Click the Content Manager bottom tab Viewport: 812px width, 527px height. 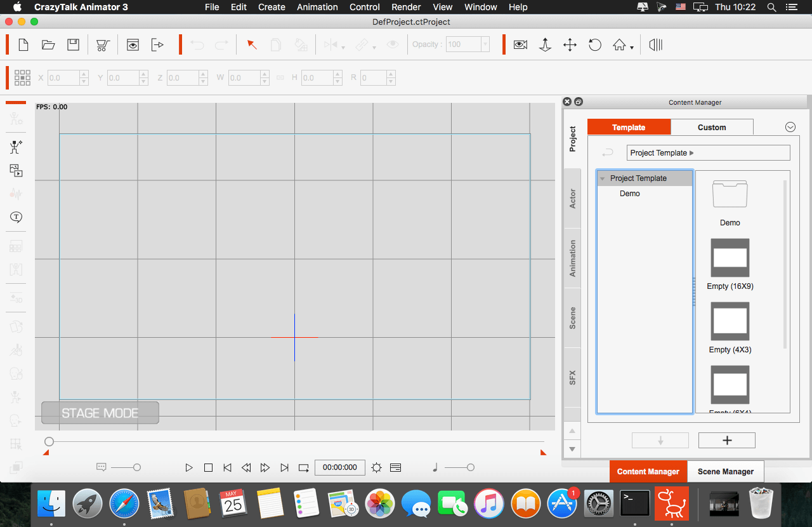click(x=648, y=472)
